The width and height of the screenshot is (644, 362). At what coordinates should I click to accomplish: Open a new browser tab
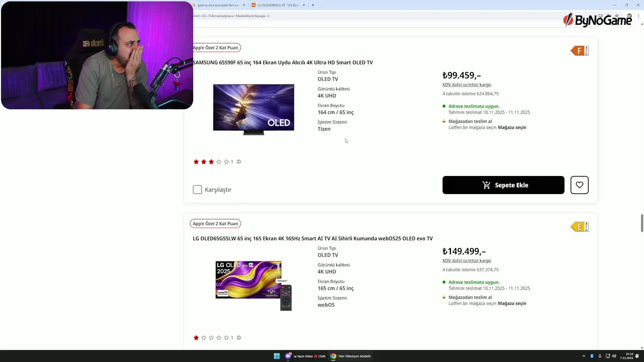pos(313,5)
